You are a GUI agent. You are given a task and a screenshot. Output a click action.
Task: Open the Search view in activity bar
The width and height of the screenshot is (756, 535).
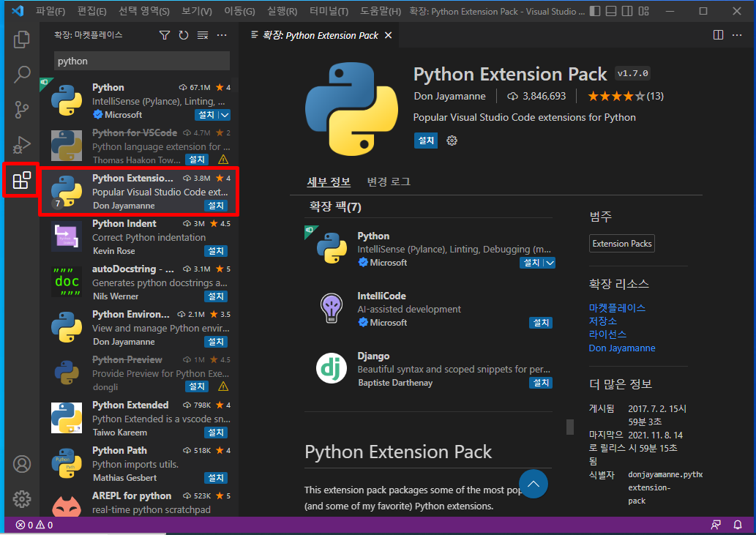pos(22,74)
